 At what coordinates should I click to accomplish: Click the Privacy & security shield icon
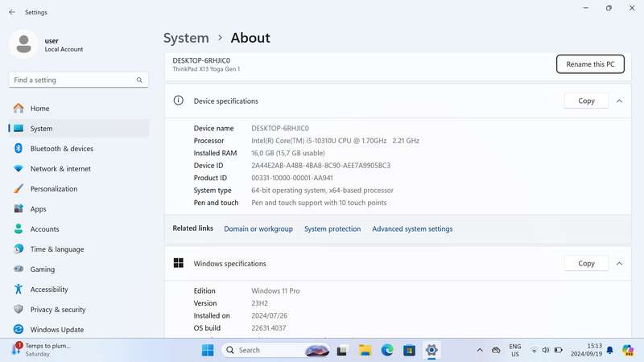click(19, 309)
